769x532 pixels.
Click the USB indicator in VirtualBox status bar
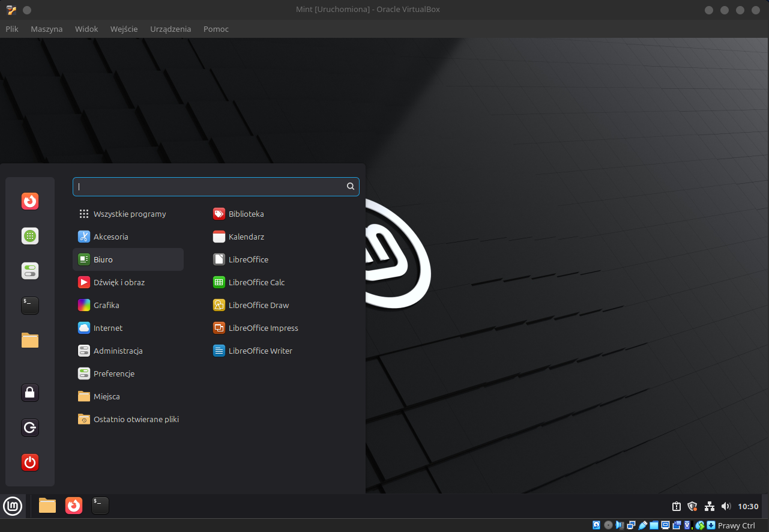[642, 525]
